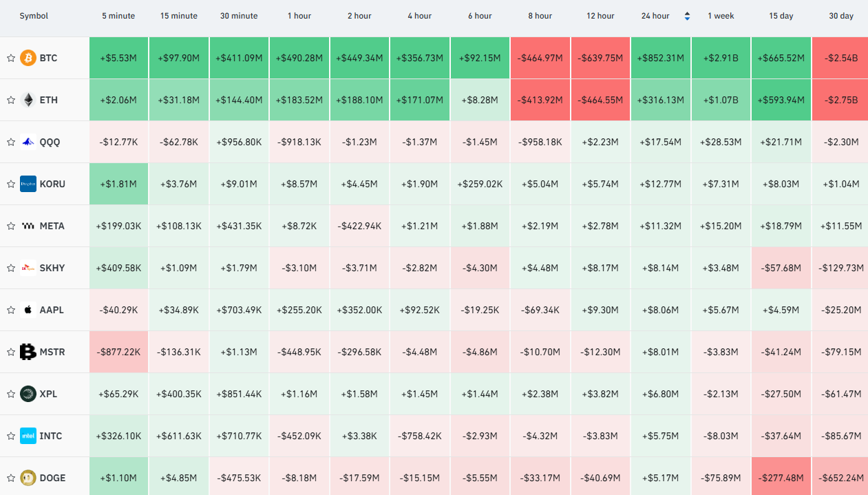Image resolution: width=868 pixels, height=495 pixels.
Task: Open the SKHY symbol link
Action: tap(52, 268)
